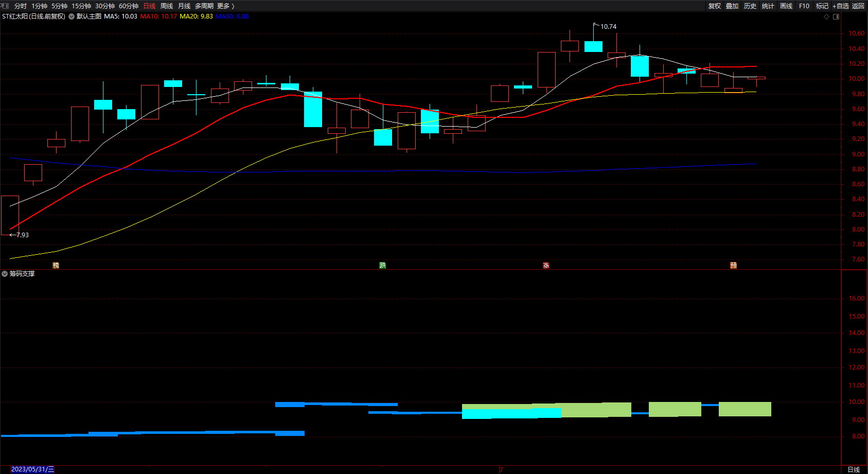
Task: Click the cyan block in the 筹码支撑 chart
Action: pyautogui.click(x=511, y=413)
